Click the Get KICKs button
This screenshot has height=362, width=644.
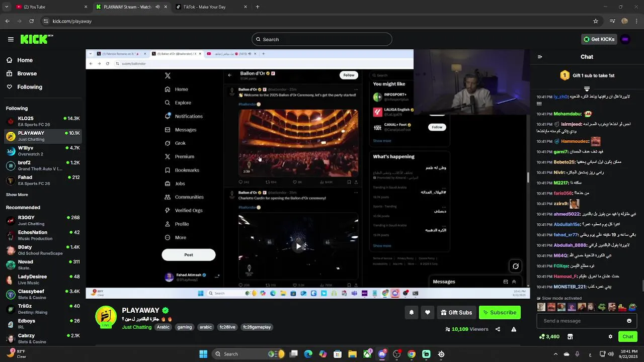(x=599, y=39)
